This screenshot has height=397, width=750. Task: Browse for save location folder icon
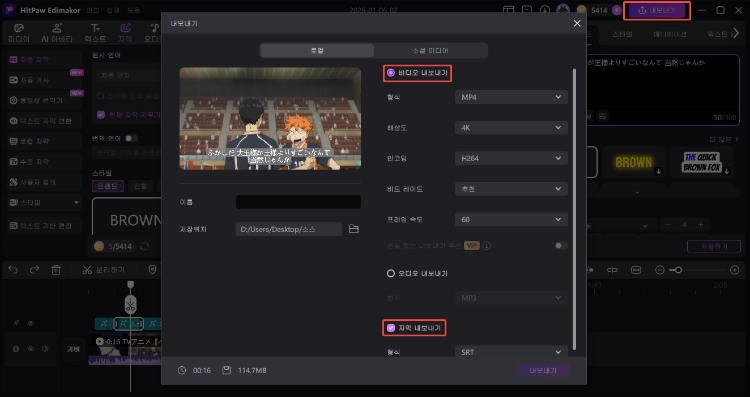(x=353, y=229)
